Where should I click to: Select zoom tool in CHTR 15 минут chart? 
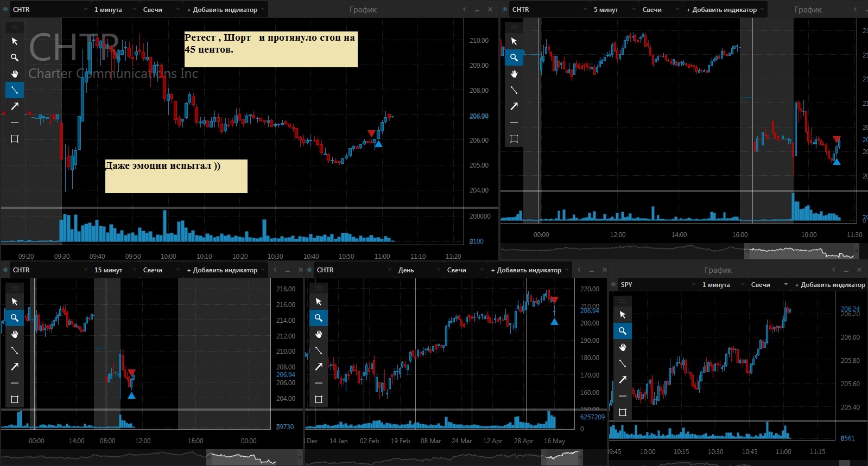[15, 318]
